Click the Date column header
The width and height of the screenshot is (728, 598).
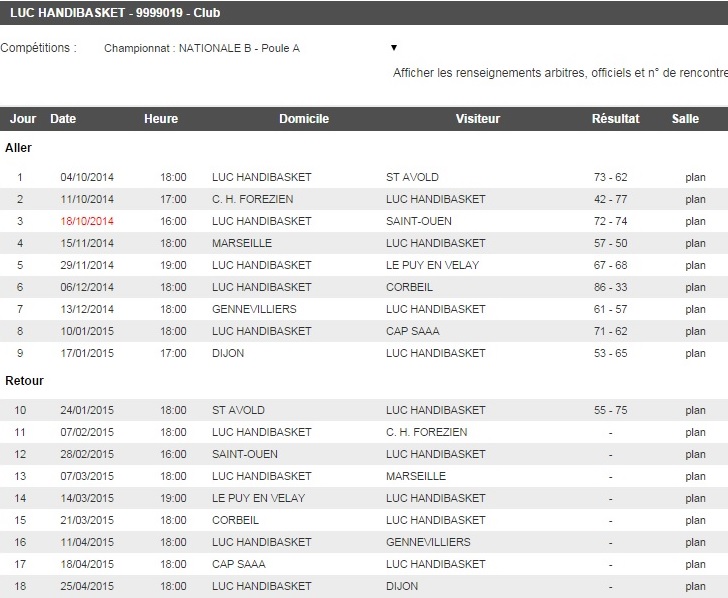tap(63, 119)
